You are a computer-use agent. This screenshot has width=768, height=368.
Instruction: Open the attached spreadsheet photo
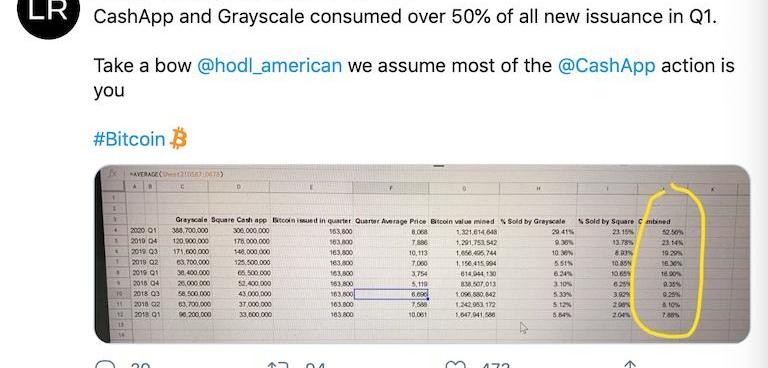coord(422,253)
